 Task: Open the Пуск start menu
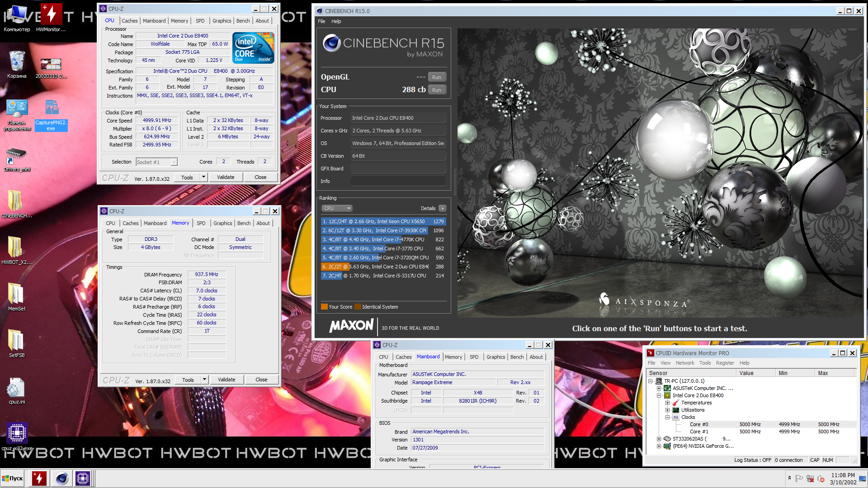coord(13,479)
